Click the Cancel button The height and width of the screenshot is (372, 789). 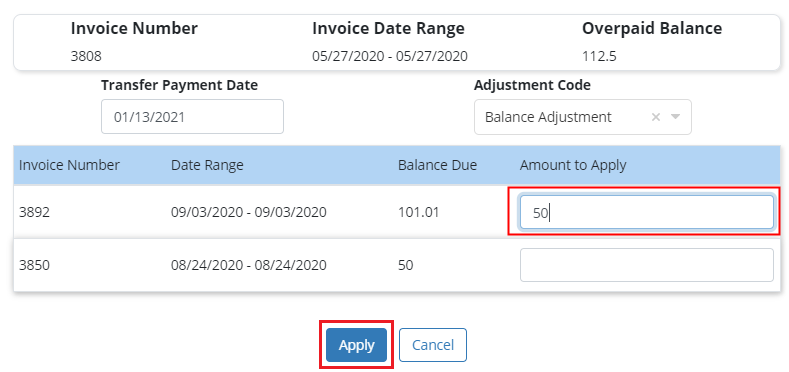click(x=433, y=345)
